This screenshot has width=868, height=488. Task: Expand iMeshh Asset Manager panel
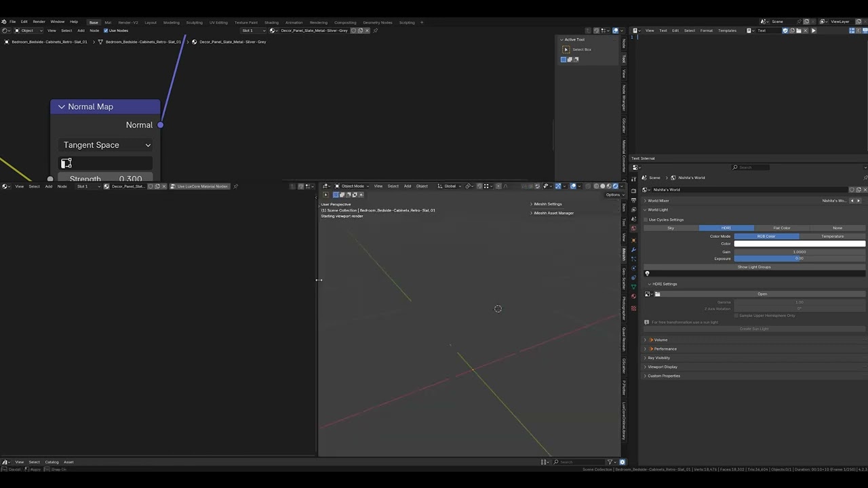coord(532,213)
